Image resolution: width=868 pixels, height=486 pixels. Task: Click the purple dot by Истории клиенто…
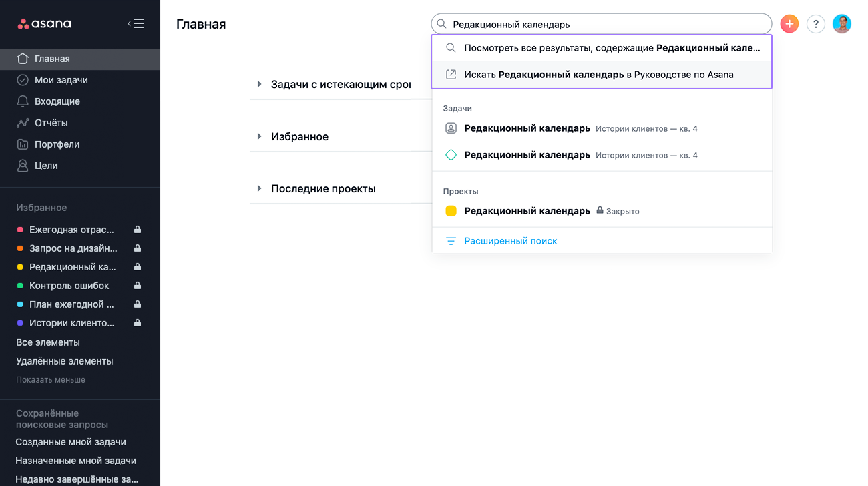tap(20, 323)
